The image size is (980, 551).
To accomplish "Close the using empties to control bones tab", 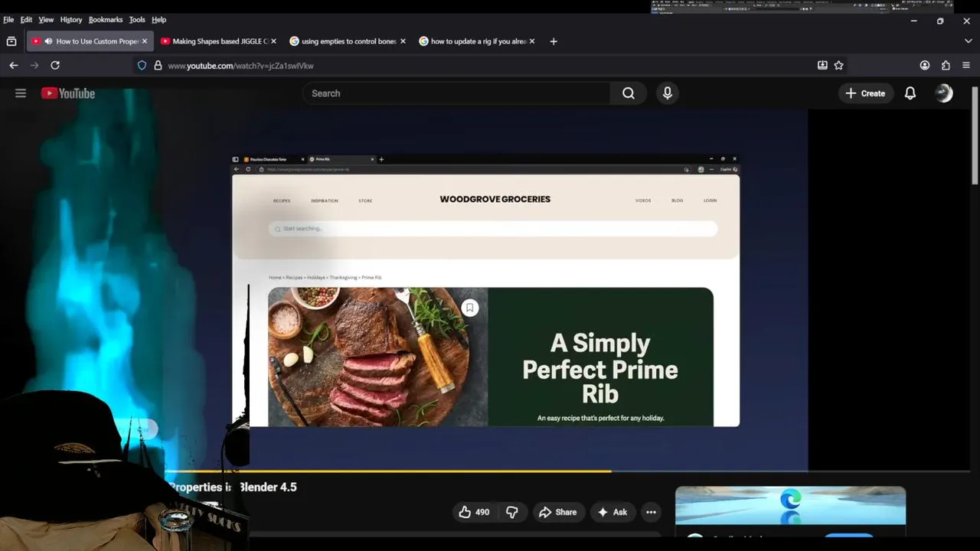I will pyautogui.click(x=403, y=41).
